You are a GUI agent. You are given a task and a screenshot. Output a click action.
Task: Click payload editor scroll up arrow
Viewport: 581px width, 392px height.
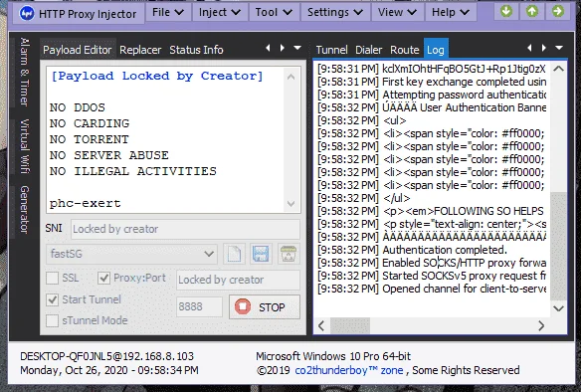291,77
